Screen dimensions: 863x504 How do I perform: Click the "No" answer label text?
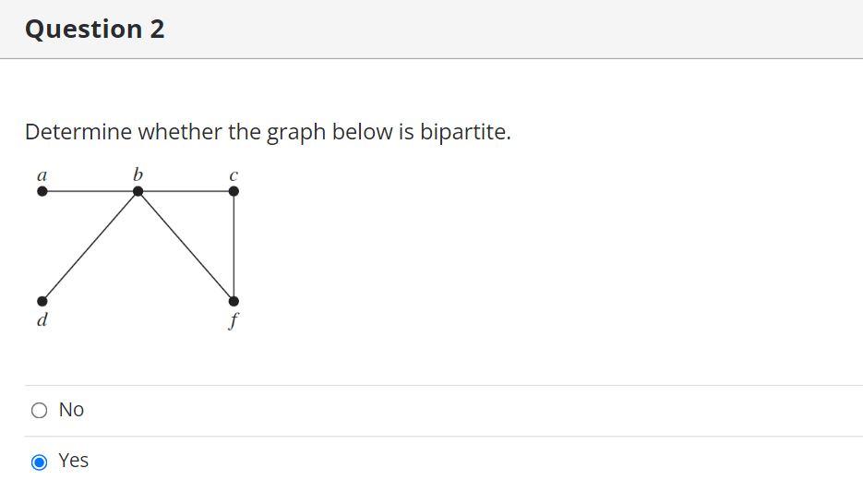click(x=71, y=410)
